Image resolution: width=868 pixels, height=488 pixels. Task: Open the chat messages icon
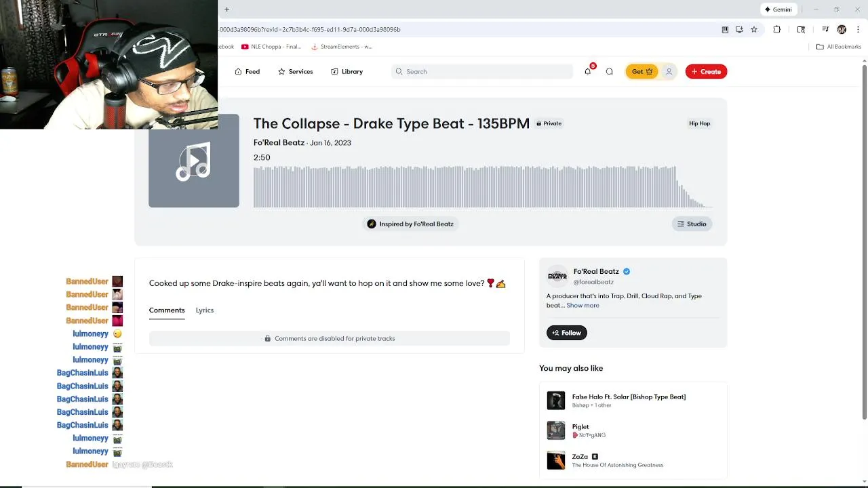609,71
